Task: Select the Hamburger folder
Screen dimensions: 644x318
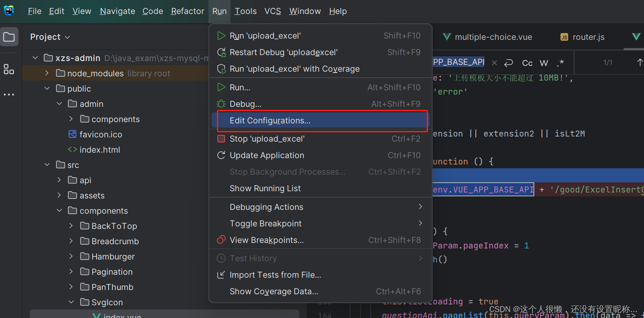Action: tap(113, 257)
